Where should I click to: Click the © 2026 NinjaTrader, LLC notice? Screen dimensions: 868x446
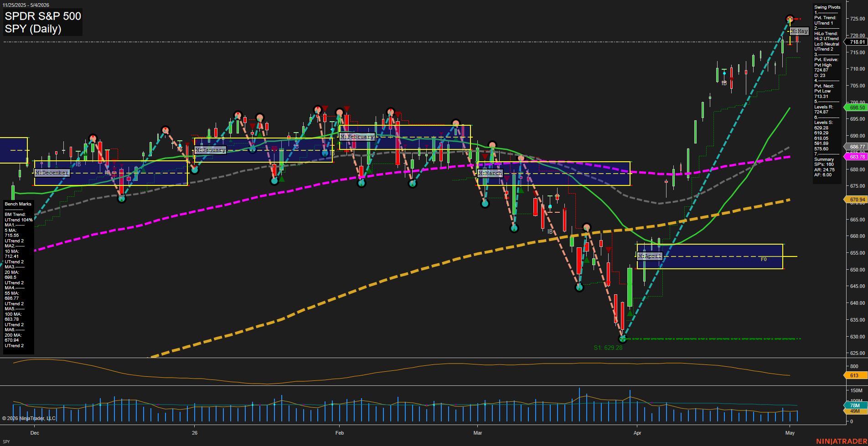coord(29,418)
